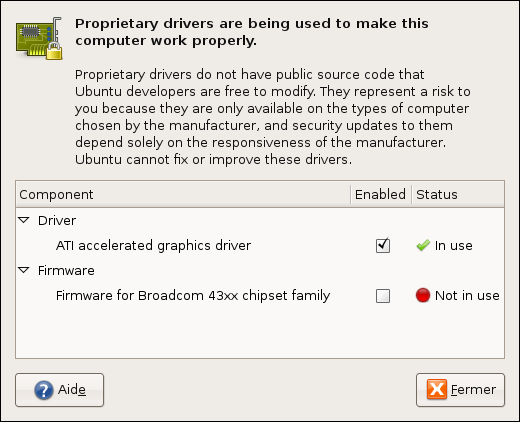Open help with the Aide button
Screen dimensions: 520x422
coord(60,390)
